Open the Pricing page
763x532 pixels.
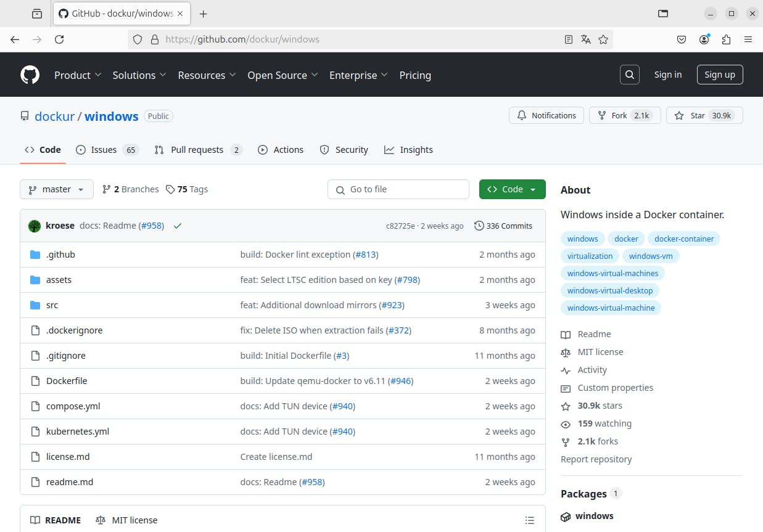tap(415, 75)
